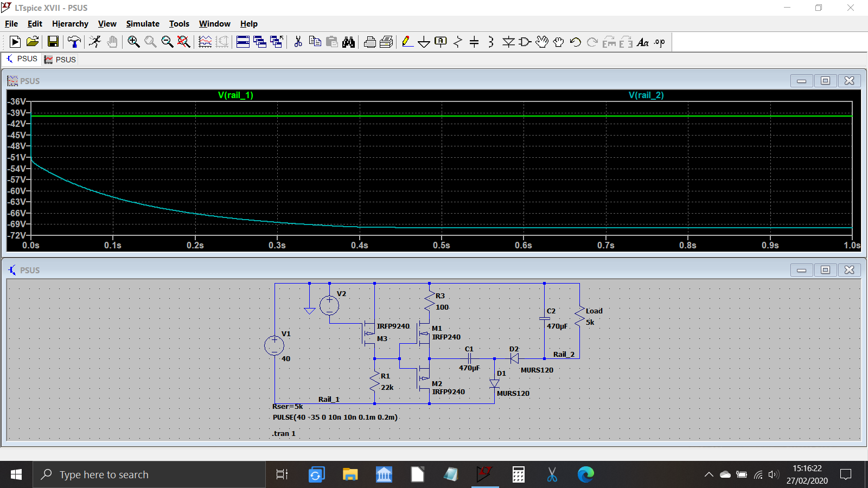
Task: Click the Load resistor label
Action: pyautogui.click(x=594, y=311)
